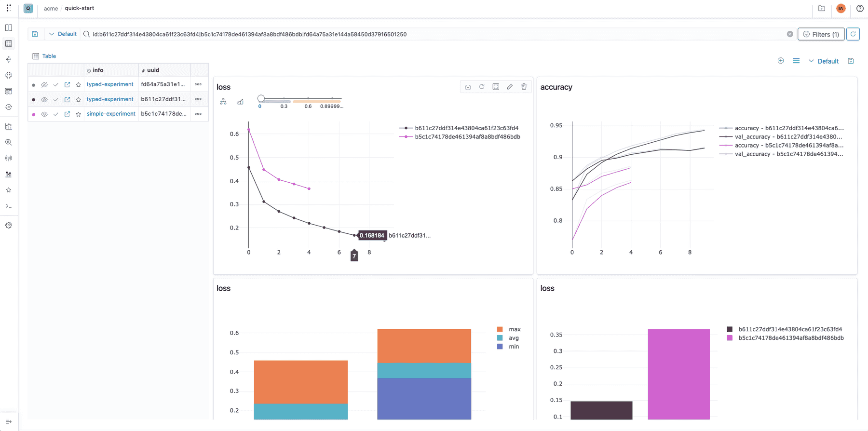The width and height of the screenshot is (868, 431).
Task: Delete the loss chart widget
Action: (524, 87)
